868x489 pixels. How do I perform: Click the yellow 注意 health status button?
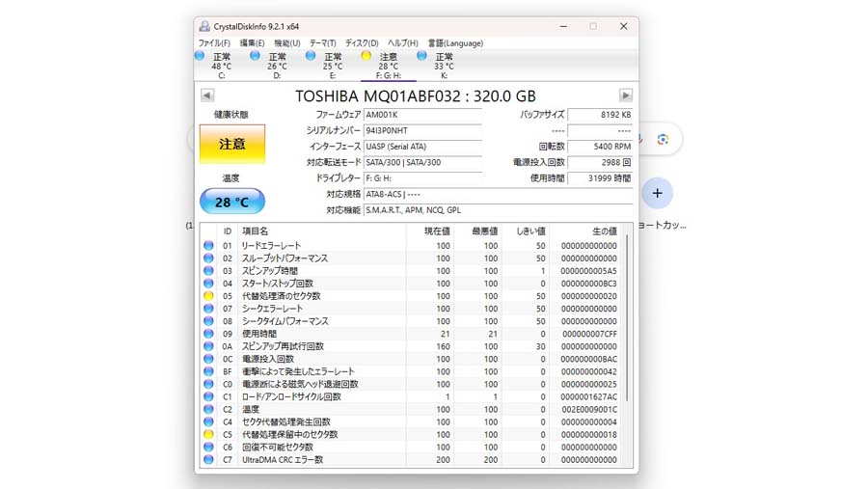(232, 144)
